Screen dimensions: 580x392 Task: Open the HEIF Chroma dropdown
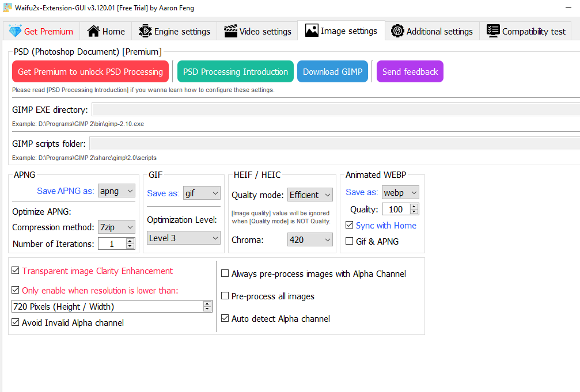point(310,239)
